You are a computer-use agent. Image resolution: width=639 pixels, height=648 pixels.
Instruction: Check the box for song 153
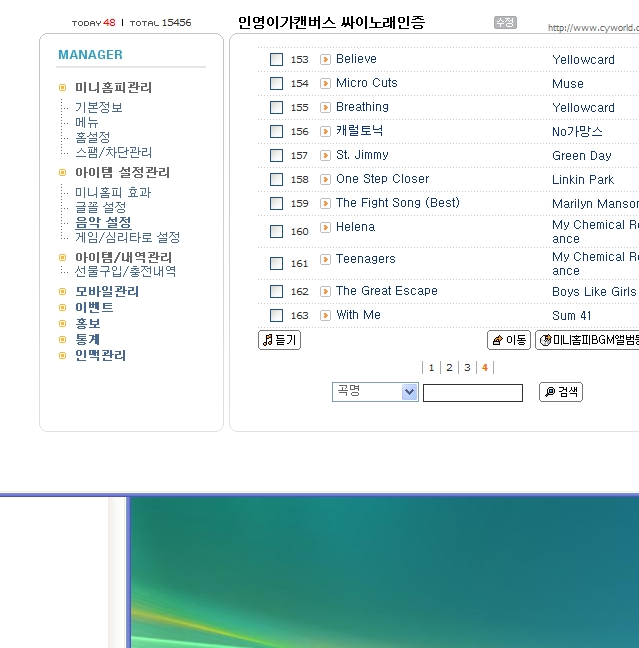point(276,60)
